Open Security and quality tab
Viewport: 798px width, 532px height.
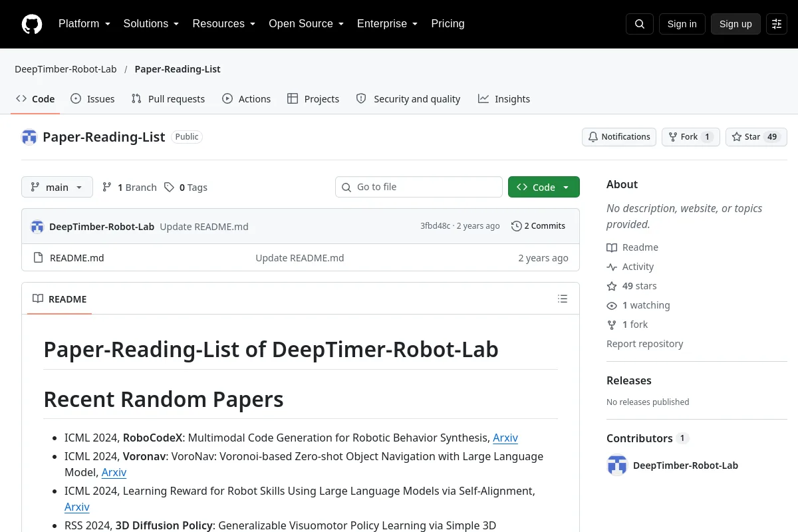pyautogui.click(x=408, y=99)
